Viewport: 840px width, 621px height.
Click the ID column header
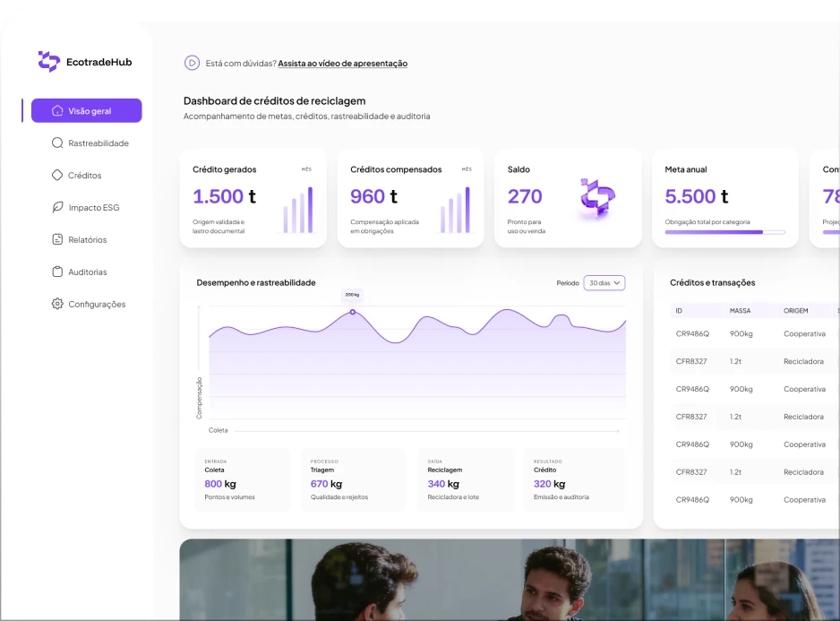(x=679, y=310)
